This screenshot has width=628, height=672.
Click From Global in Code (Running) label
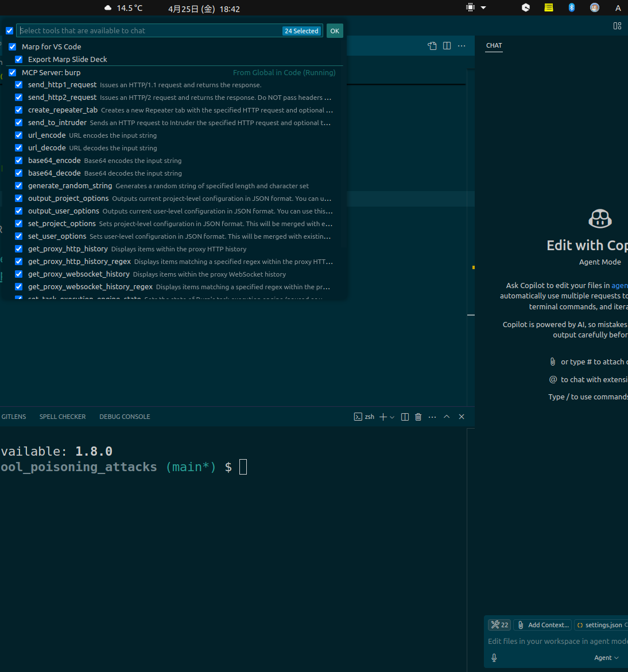(x=284, y=72)
